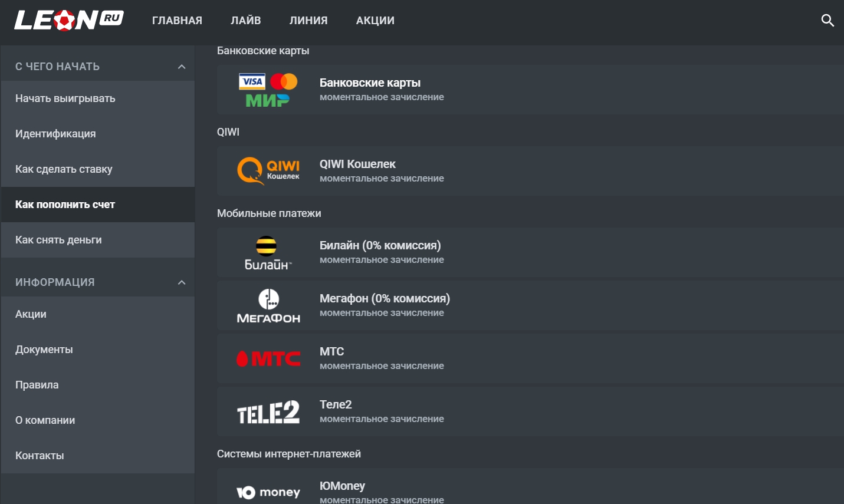
Task: Open «Как снять деньги» sidebar link
Action: coord(58,240)
